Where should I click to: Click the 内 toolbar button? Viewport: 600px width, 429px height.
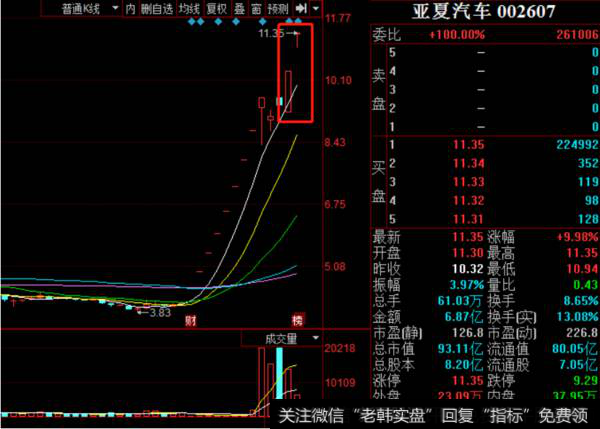coord(130,8)
